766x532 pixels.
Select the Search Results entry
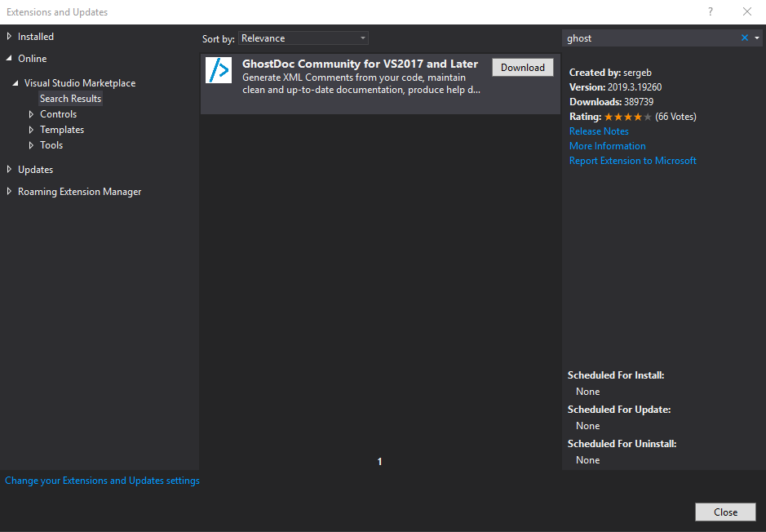(70, 98)
